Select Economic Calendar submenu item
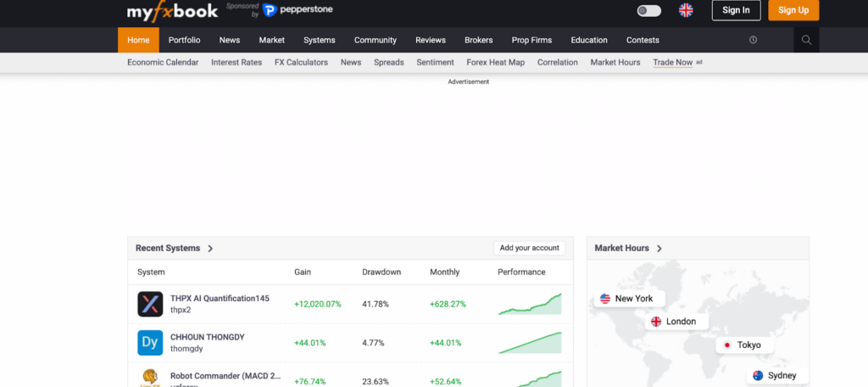This screenshot has height=387, width=868. pyautogui.click(x=163, y=62)
